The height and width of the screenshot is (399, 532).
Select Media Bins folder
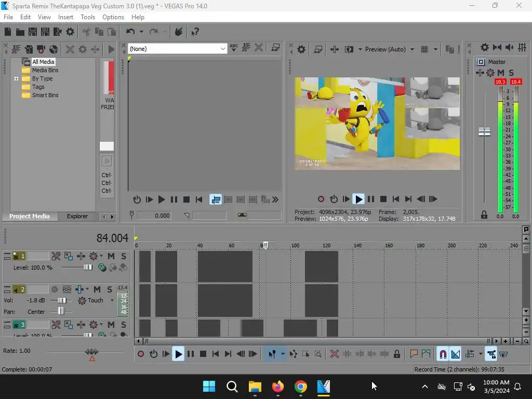45,70
